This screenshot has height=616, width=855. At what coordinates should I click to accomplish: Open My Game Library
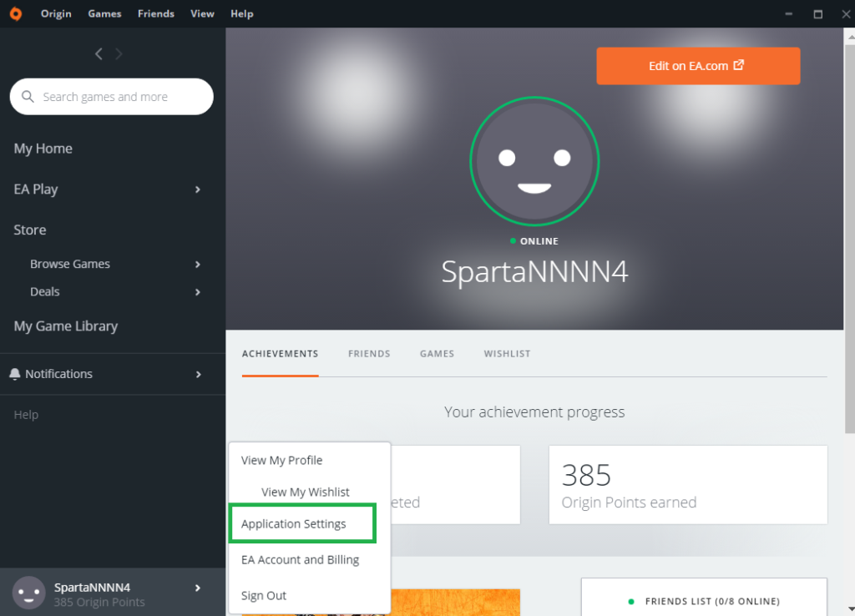(x=66, y=326)
